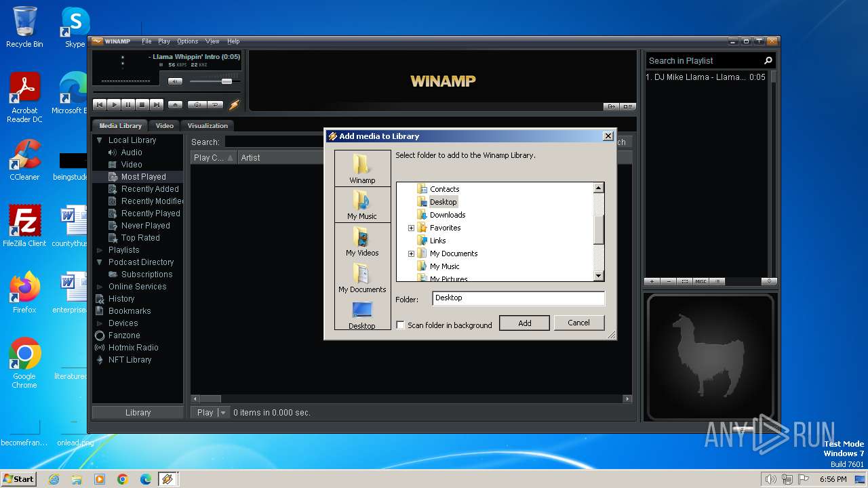Open the playlist MISC options

point(701,281)
